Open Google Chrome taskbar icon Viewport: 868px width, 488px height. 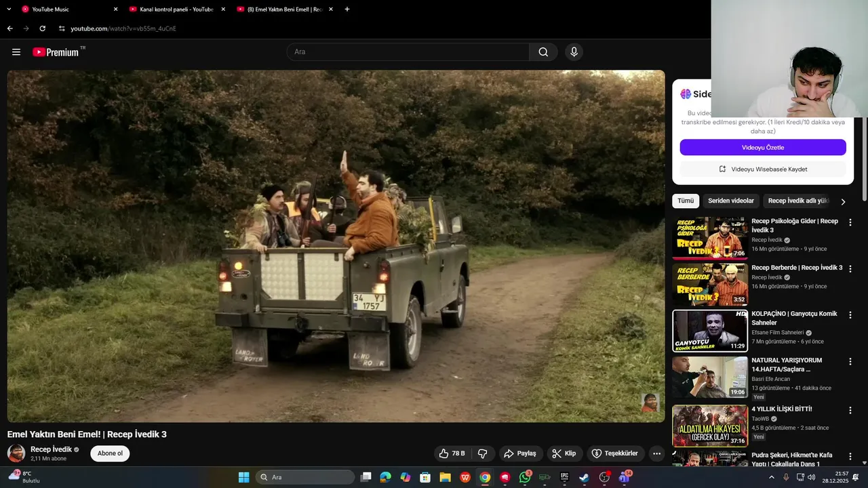pos(485,477)
